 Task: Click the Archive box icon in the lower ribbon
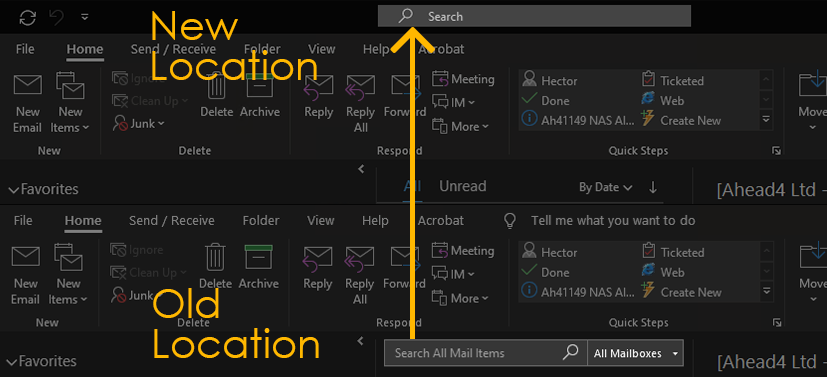coord(259,257)
